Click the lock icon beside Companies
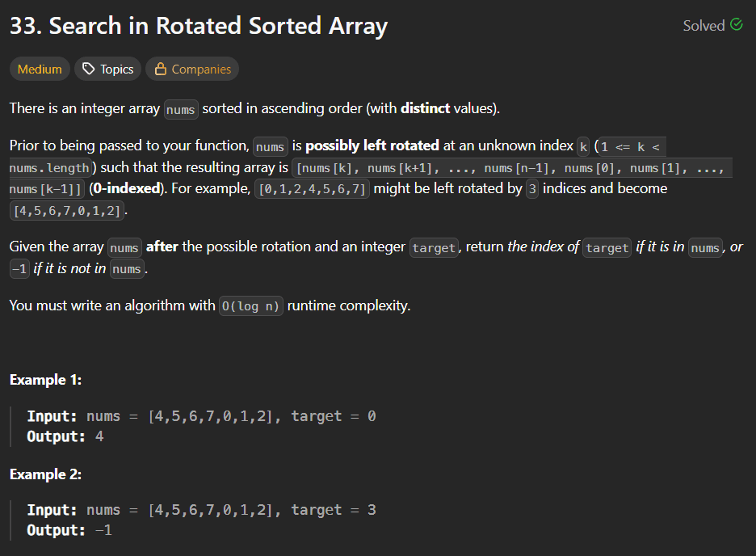 click(162, 69)
